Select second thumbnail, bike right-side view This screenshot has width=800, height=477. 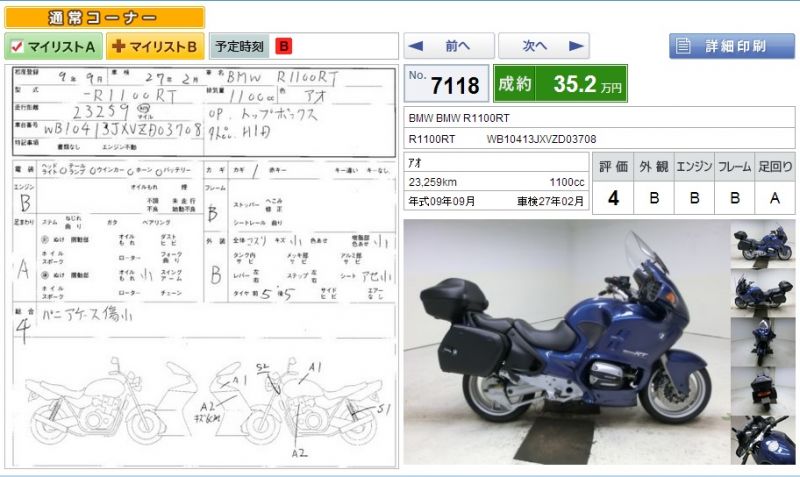763,293
